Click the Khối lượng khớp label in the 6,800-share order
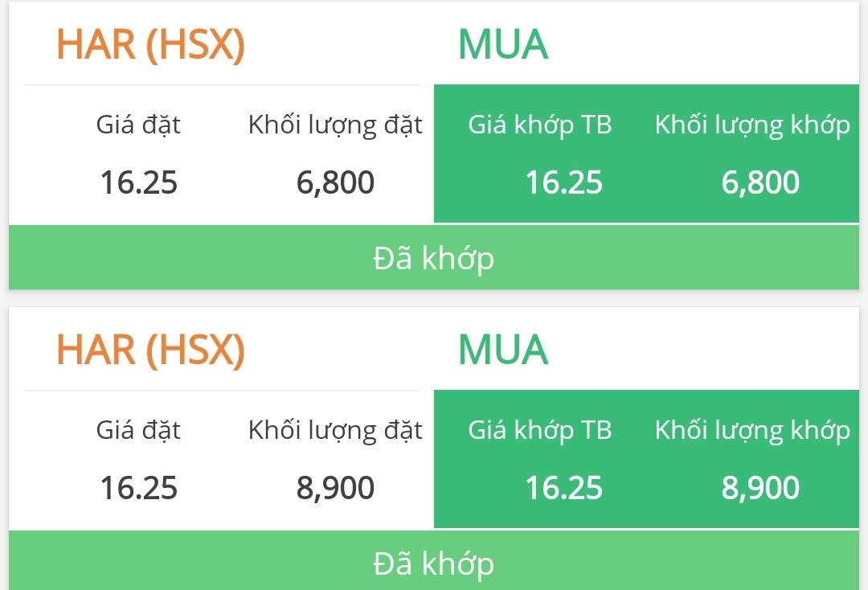The image size is (868, 590). (752, 125)
